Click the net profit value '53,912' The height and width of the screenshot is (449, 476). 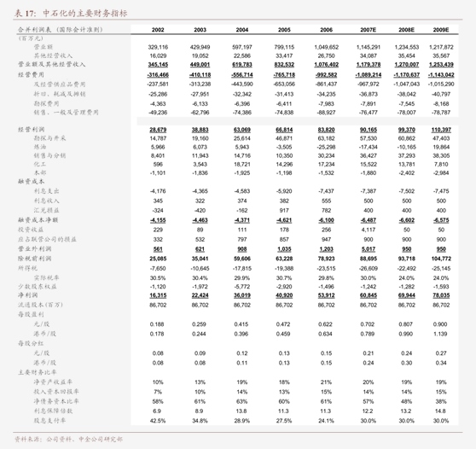327,295
